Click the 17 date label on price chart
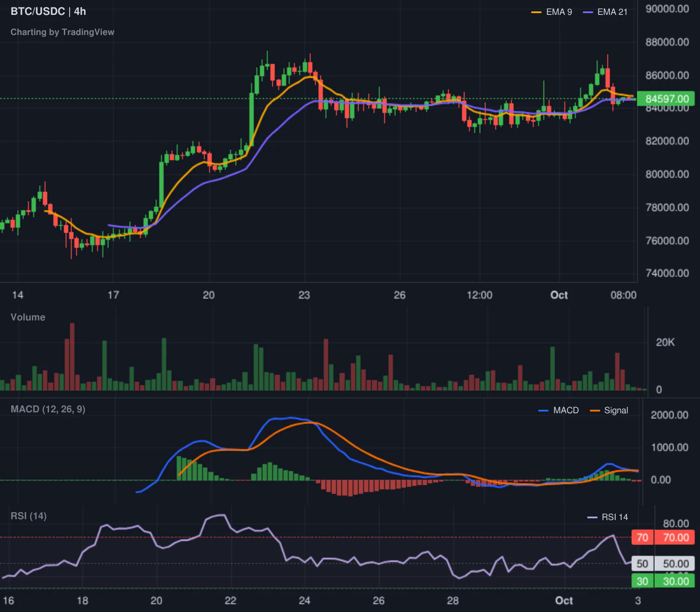 113,295
